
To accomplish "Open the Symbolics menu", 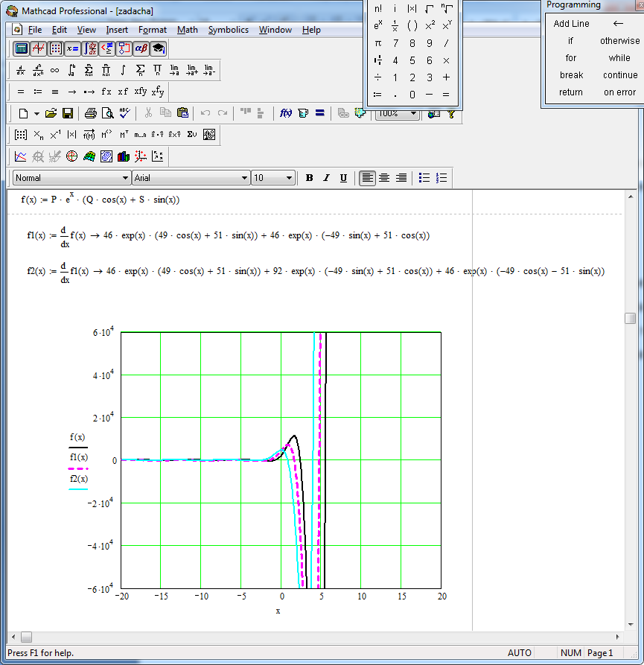I will [x=228, y=30].
